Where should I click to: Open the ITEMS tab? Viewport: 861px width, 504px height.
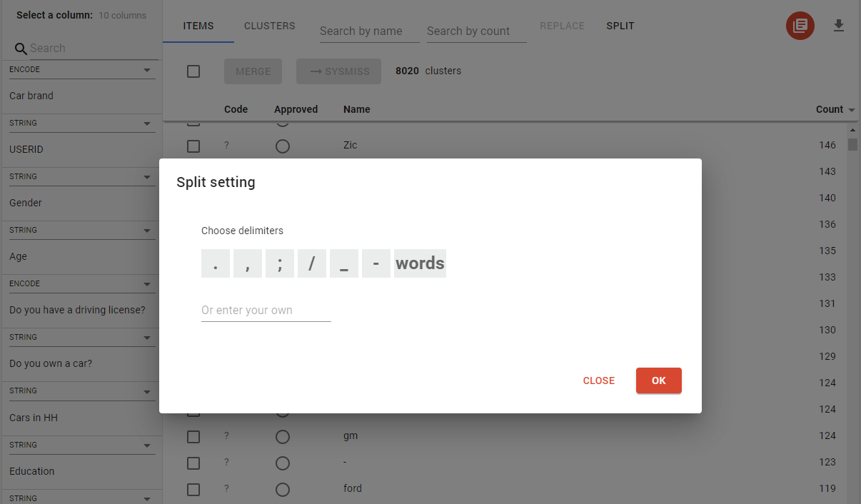(x=198, y=26)
